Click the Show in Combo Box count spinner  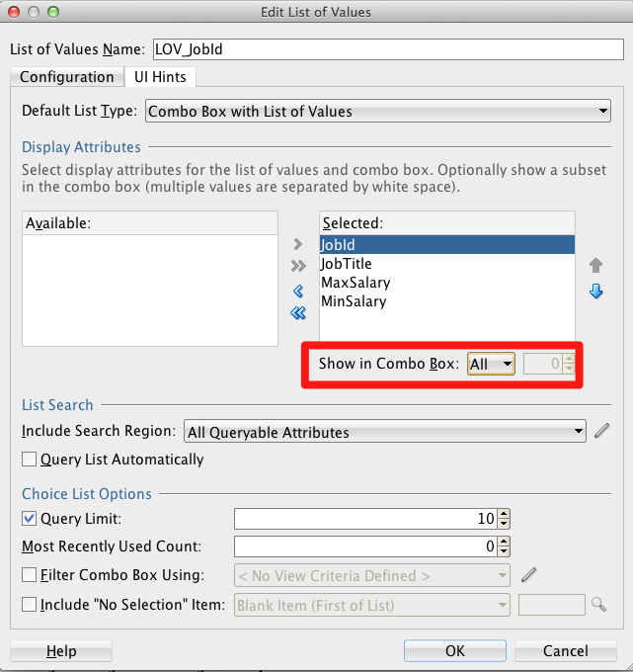pyautogui.click(x=549, y=364)
